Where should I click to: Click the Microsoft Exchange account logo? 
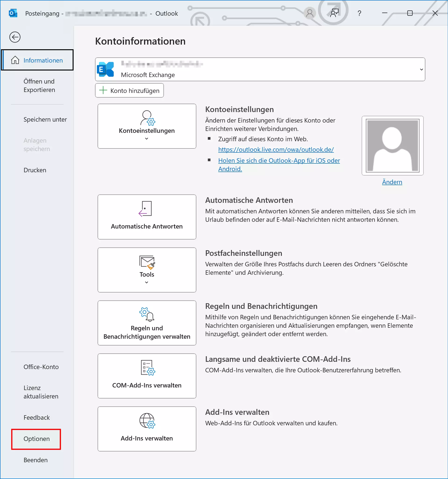[x=105, y=69]
